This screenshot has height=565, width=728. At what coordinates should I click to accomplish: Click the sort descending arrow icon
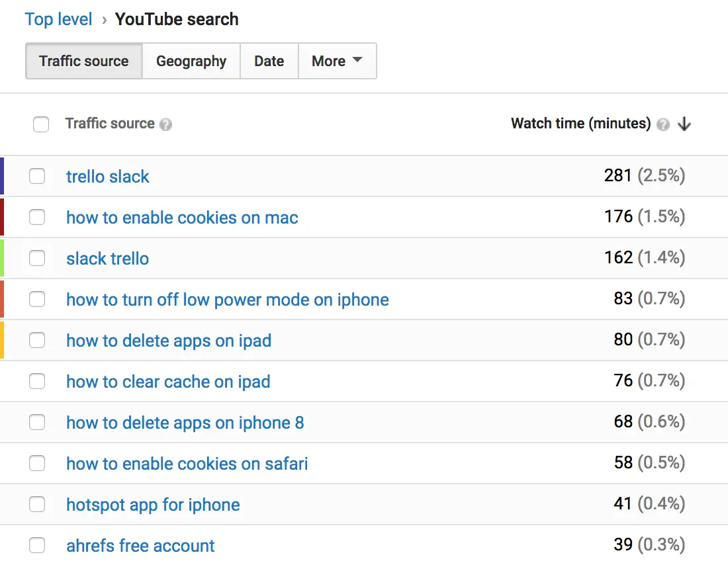pyautogui.click(x=684, y=124)
